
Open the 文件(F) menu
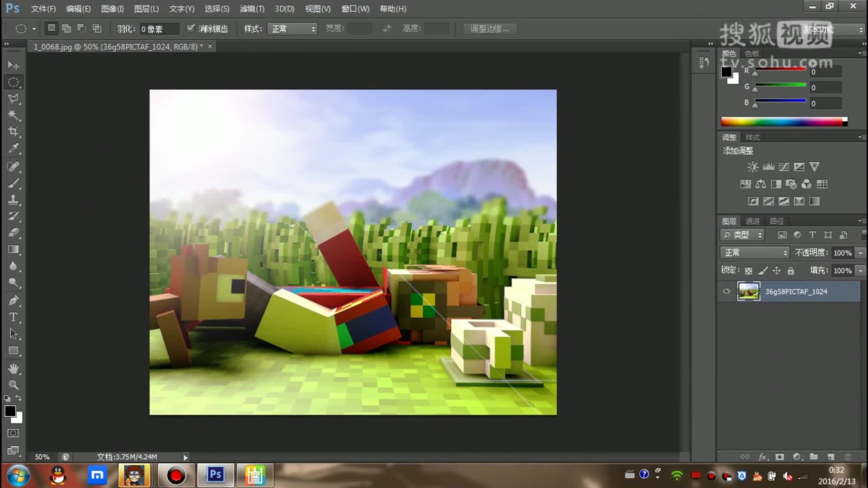click(x=43, y=9)
